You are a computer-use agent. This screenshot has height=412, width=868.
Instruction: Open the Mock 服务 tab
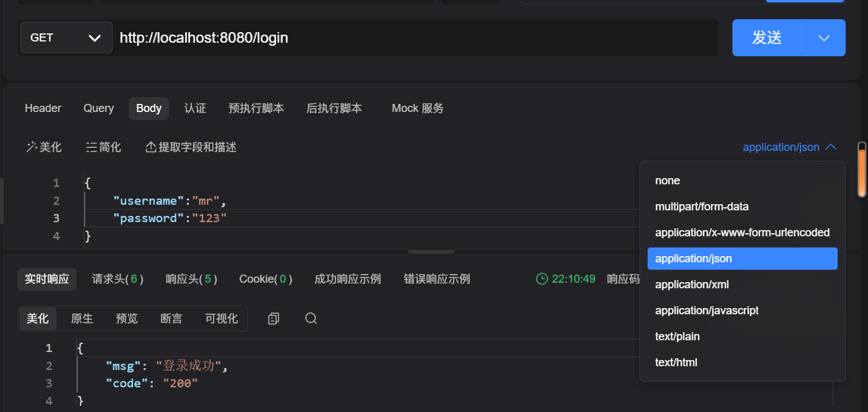[418, 108]
